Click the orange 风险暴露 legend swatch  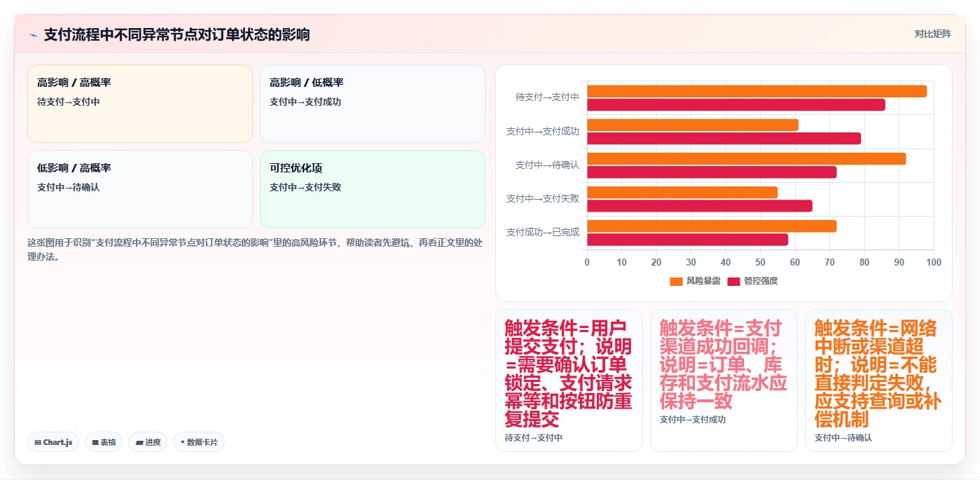click(x=676, y=281)
